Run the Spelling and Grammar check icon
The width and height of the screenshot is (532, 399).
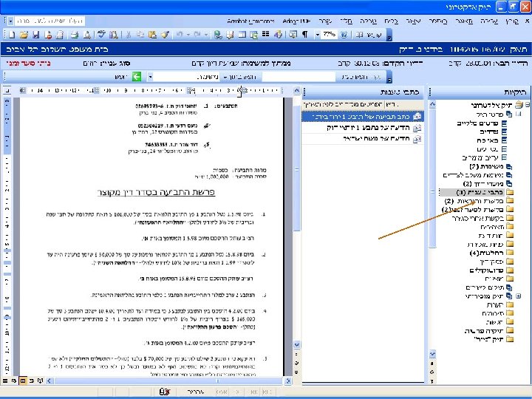coord(100,35)
